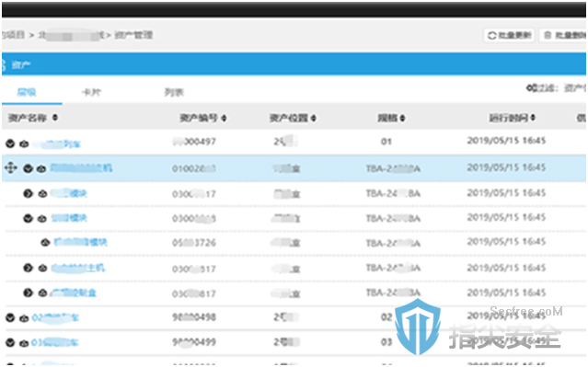Click the 资产编号 column header
The width and height of the screenshot is (588, 367).
click(199, 118)
